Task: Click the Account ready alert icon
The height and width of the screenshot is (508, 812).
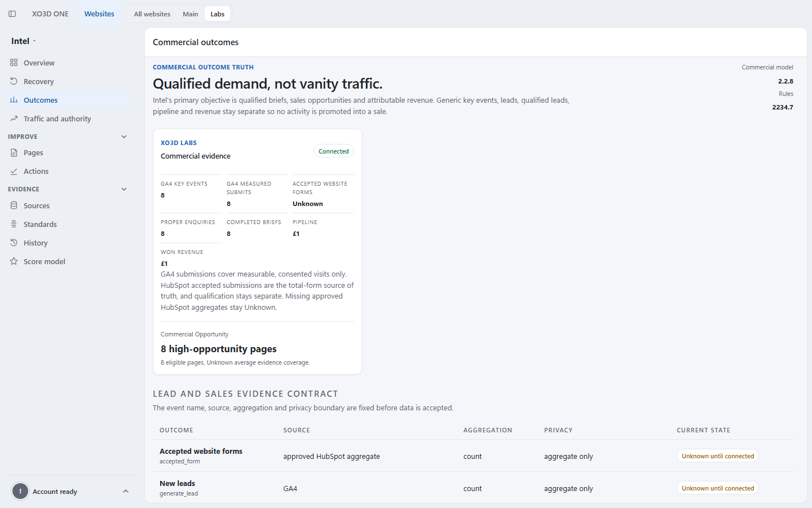Action: pyautogui.click(x=20, y=492)
